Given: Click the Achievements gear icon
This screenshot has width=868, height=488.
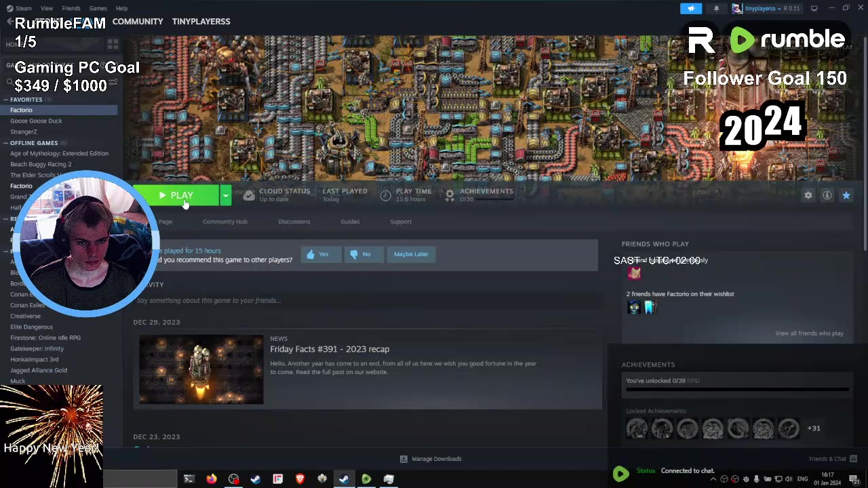Looking at the screenshot, I should coord(450,195).
